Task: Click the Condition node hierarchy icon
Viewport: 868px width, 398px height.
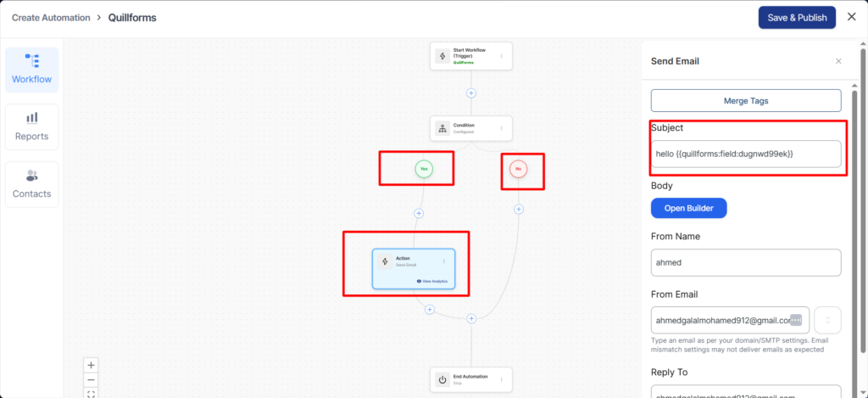Action: pyautogui.click(x=442, y=128)
